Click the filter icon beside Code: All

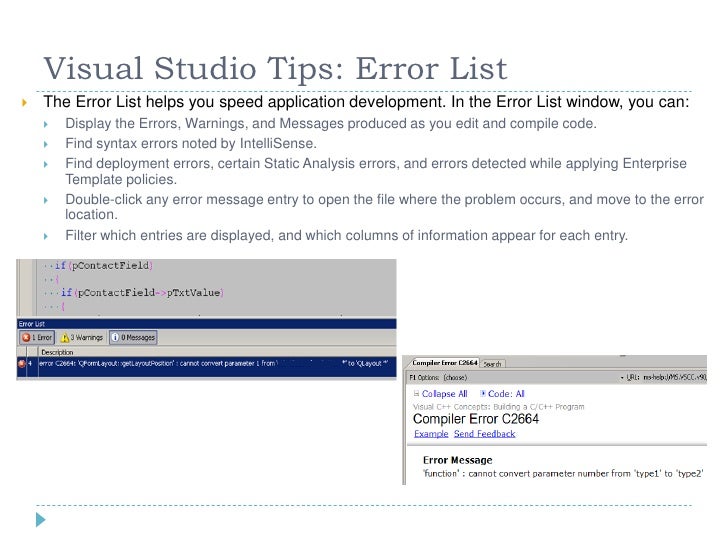pos(483,393)
